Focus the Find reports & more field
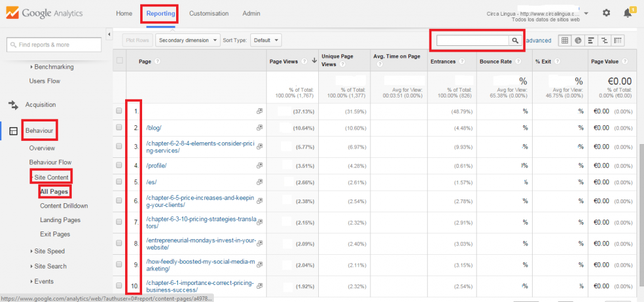This screenshot has height=302, width=644. click(x=54, y=45)
